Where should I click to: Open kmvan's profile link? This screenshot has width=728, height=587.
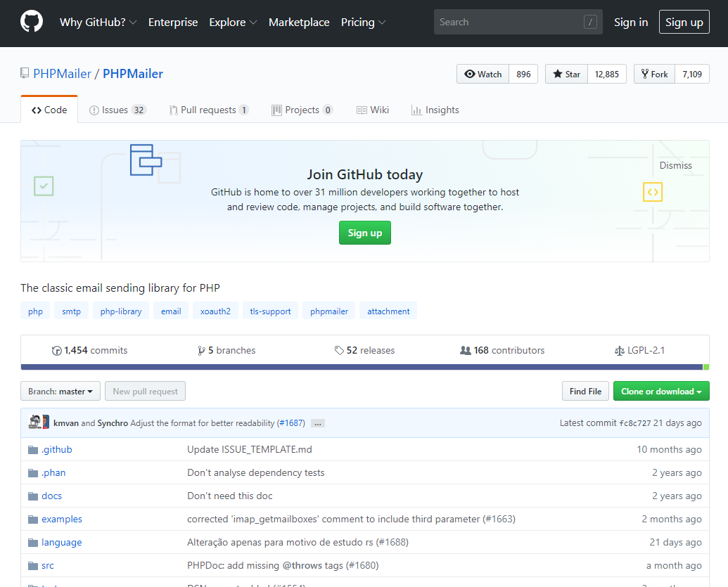click(x=66, y=422)
